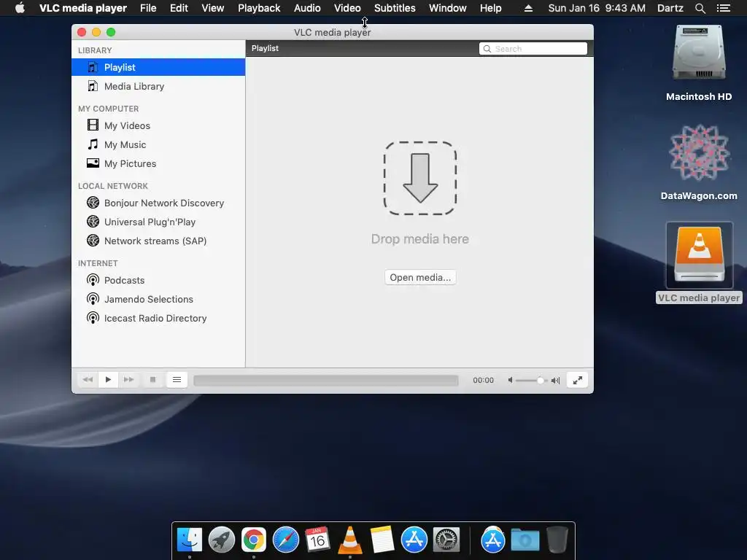Open Finder from the Dock
The height and width of the screenshot is (560, 747).
tap(190, 540)
